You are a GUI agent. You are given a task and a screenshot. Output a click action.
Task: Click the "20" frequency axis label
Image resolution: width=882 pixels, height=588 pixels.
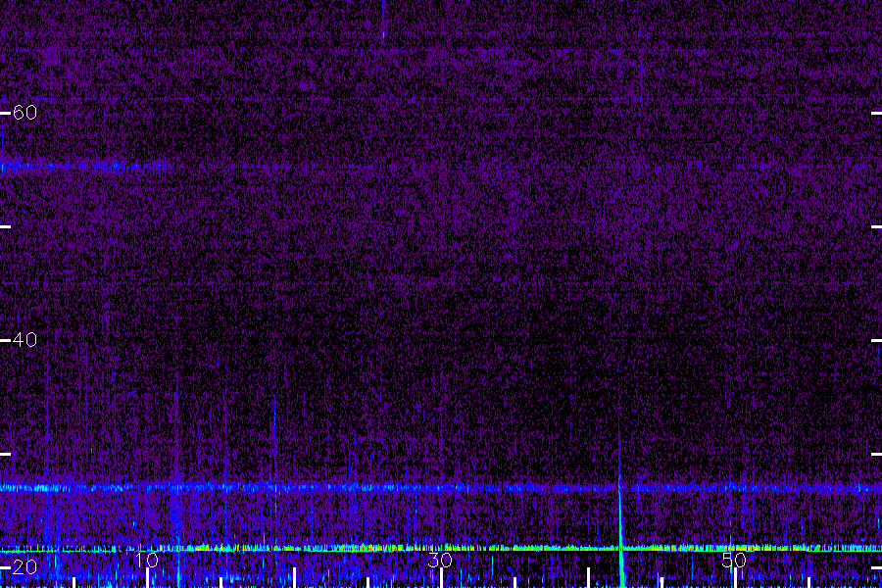point(24,567)
